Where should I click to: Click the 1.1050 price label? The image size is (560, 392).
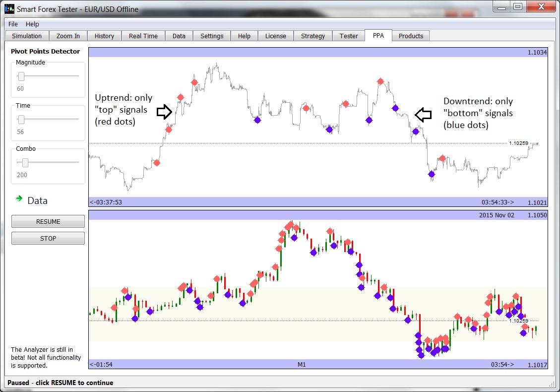537,215
